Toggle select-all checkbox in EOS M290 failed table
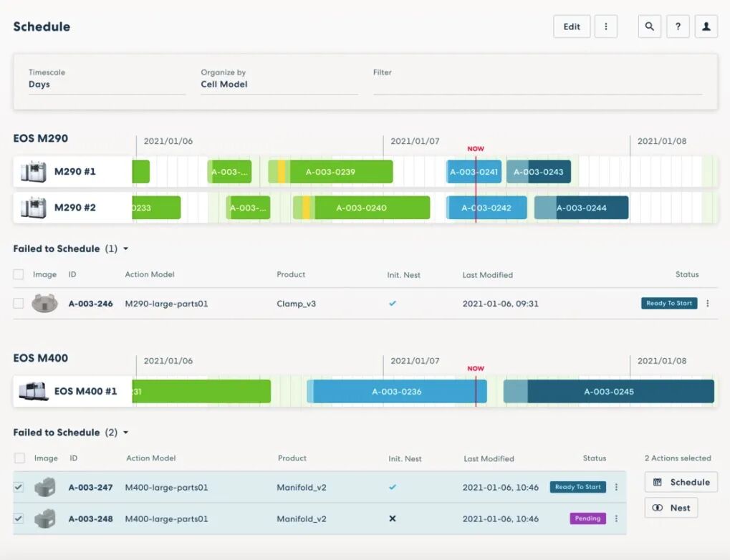This screenshot has height=560, width=730. (x=19, y=275)
